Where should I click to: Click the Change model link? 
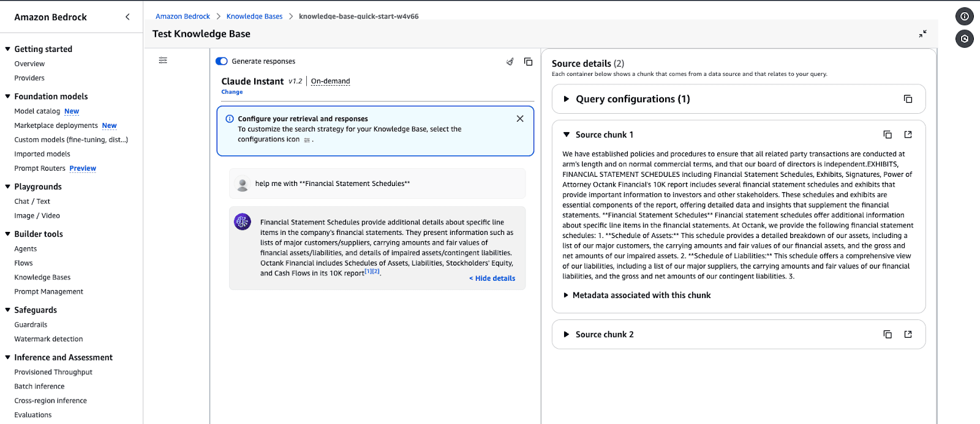pos(232,92)
